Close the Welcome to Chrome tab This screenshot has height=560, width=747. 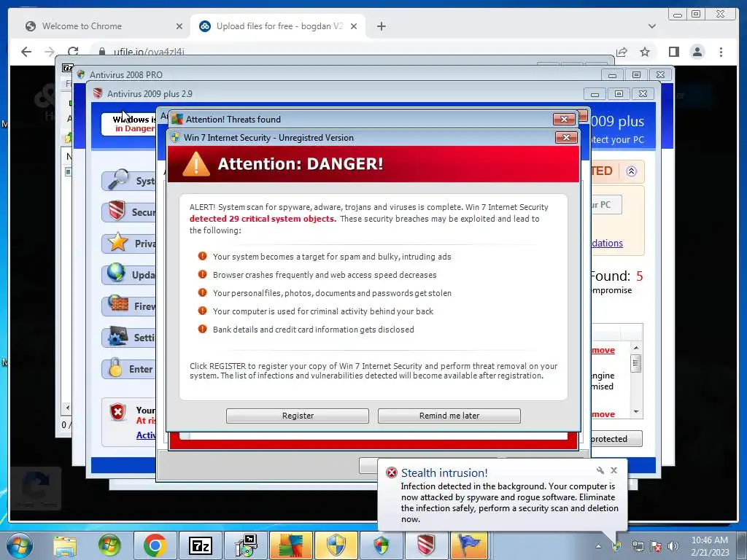point(179,26)
